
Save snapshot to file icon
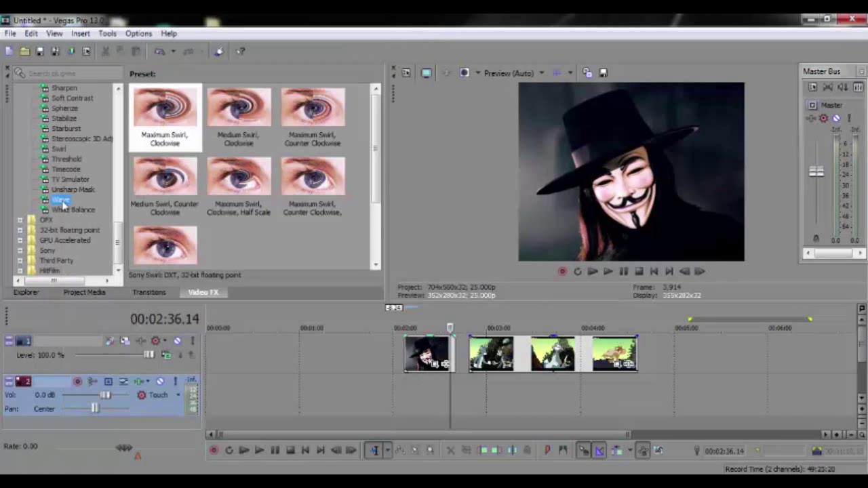(x=603, y=73)
